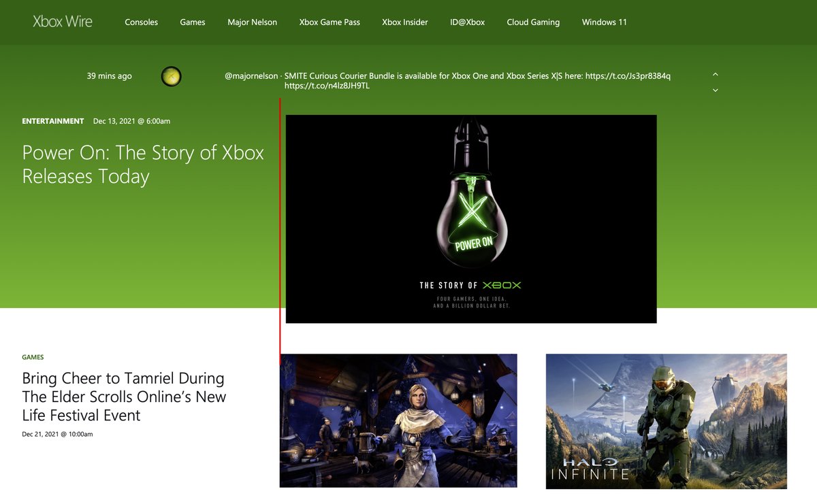Image resolution: width=817 pixels, height=504 pixels.
Task: Show next tweet with down chevron
Action: [715, 90]
